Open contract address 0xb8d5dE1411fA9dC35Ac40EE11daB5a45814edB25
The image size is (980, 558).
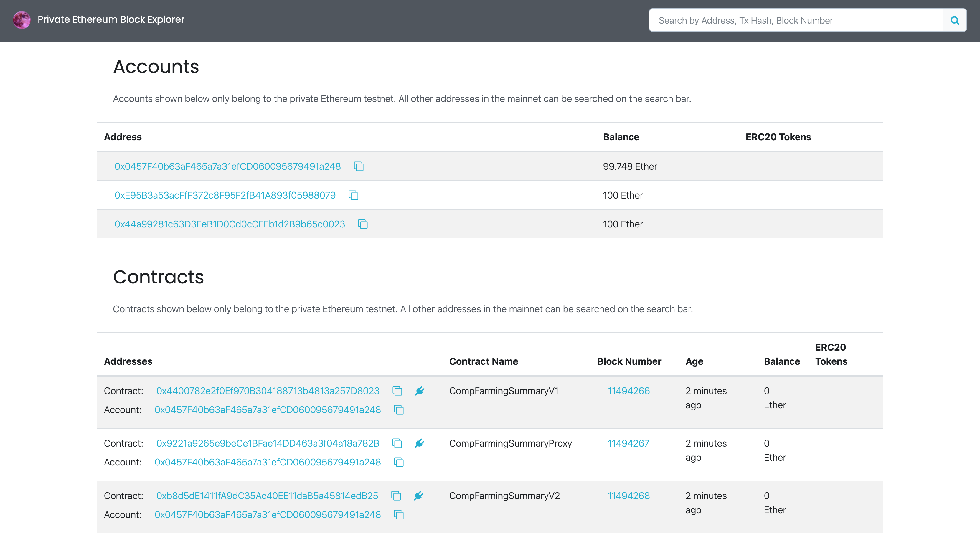267,496
